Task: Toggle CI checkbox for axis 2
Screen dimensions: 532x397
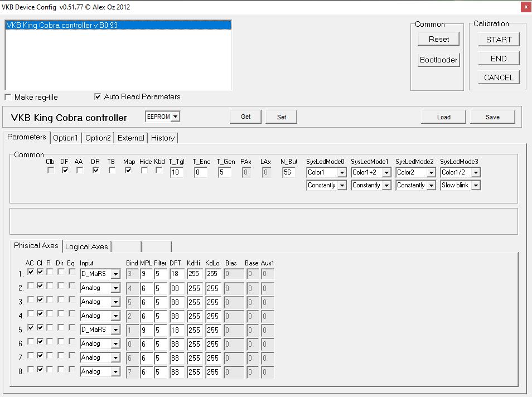Action: click(x=40, y=285)
